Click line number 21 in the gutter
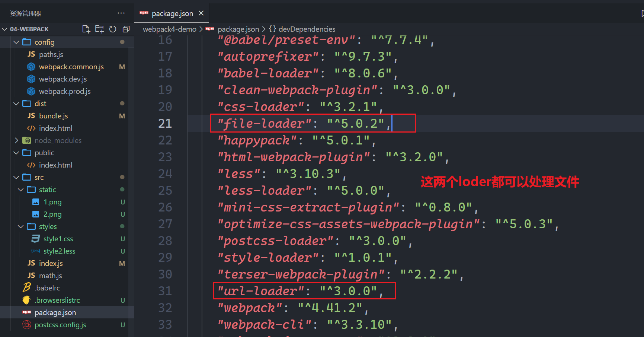 click(x=165, y=123)
